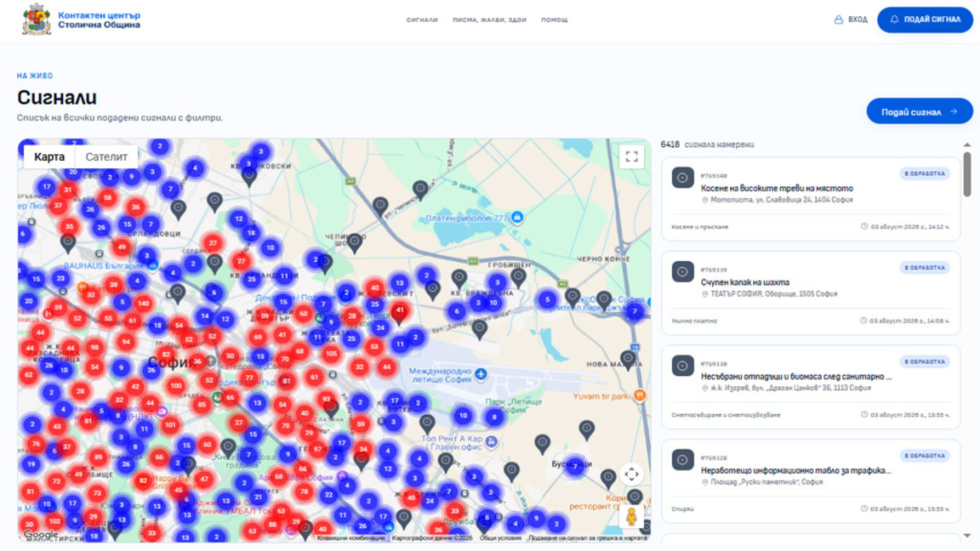The width and height of the screenshot is (980, 551).
Task: Click the Google logo on the map
Action: click(x=41, y=534)
